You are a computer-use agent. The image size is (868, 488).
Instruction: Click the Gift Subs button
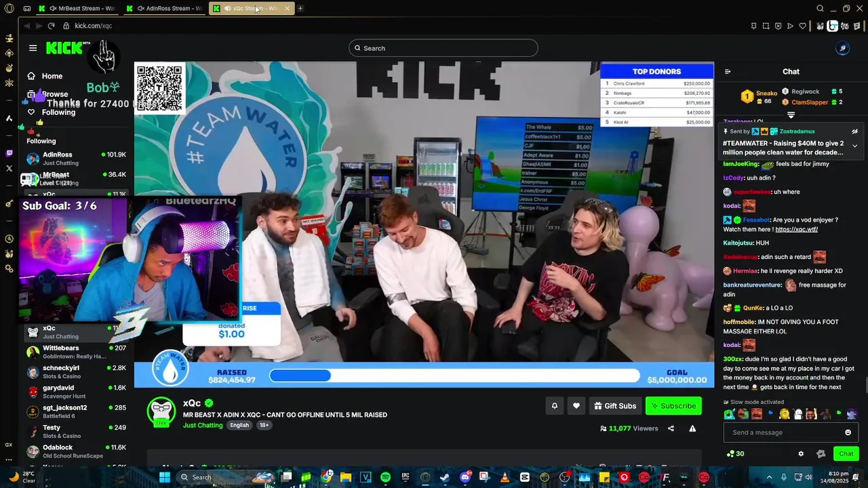[615, 406]
